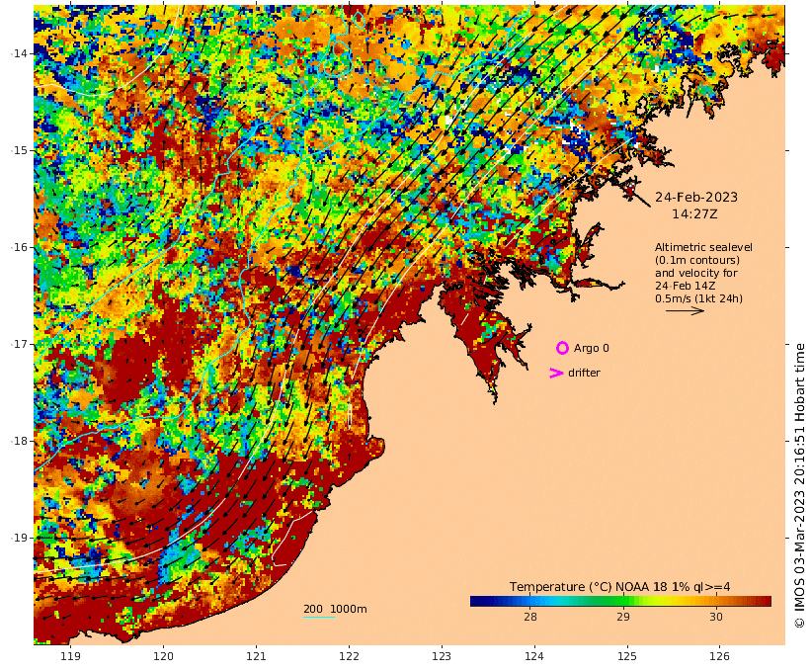The image size is (810, 672).
Task: Click latitude axis label "-17"
Action: (x=19, y=344)
